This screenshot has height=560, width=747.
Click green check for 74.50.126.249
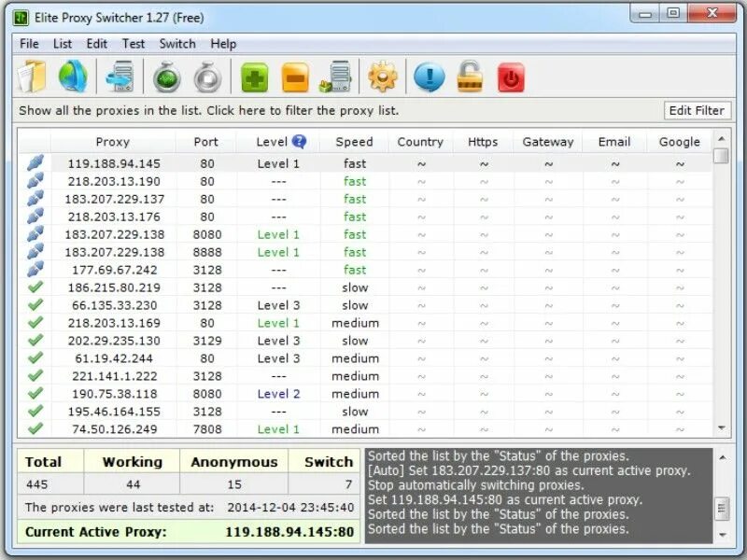pyautogui.click(x=35, y=428)
